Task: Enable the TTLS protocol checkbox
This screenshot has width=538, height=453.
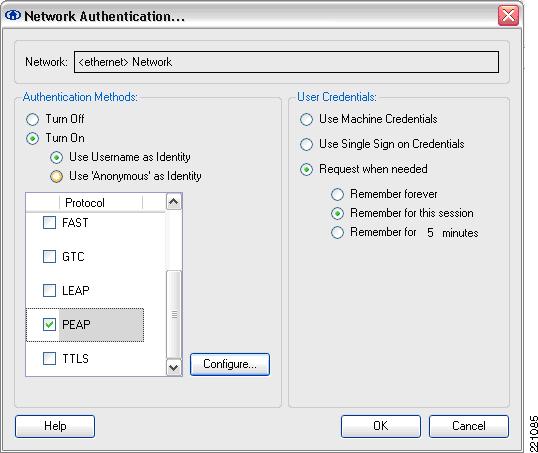Action: click(49, 359)
